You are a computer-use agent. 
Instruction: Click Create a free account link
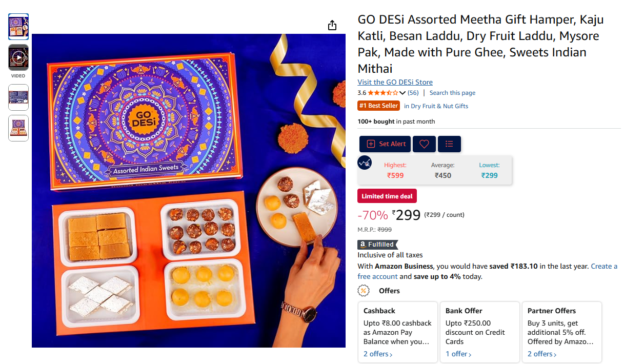(x=487, y=271)
